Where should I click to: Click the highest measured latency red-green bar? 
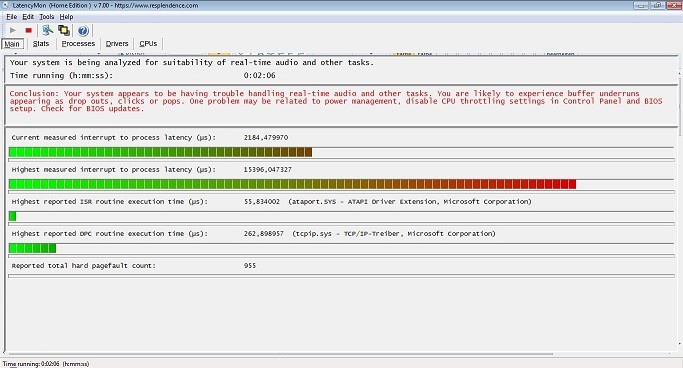pyautogui.click(x=341, y=184)
